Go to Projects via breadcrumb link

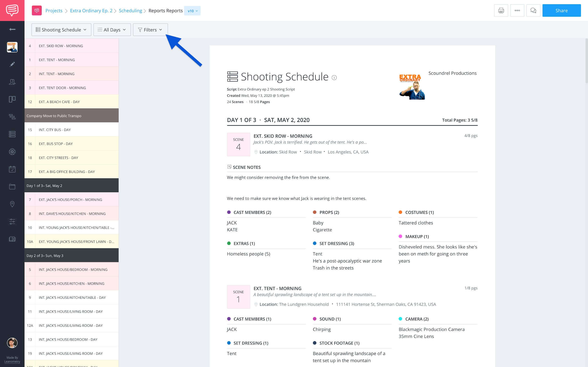coord(54,10)
